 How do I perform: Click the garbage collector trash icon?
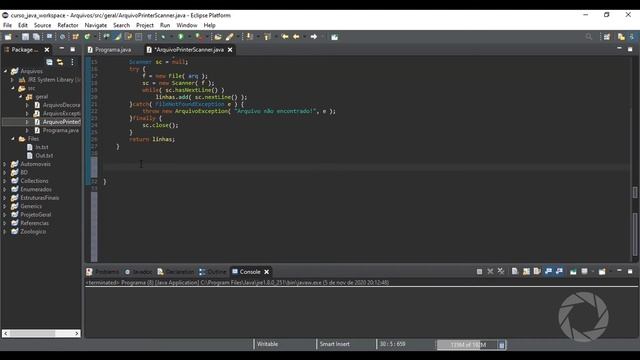502,345
